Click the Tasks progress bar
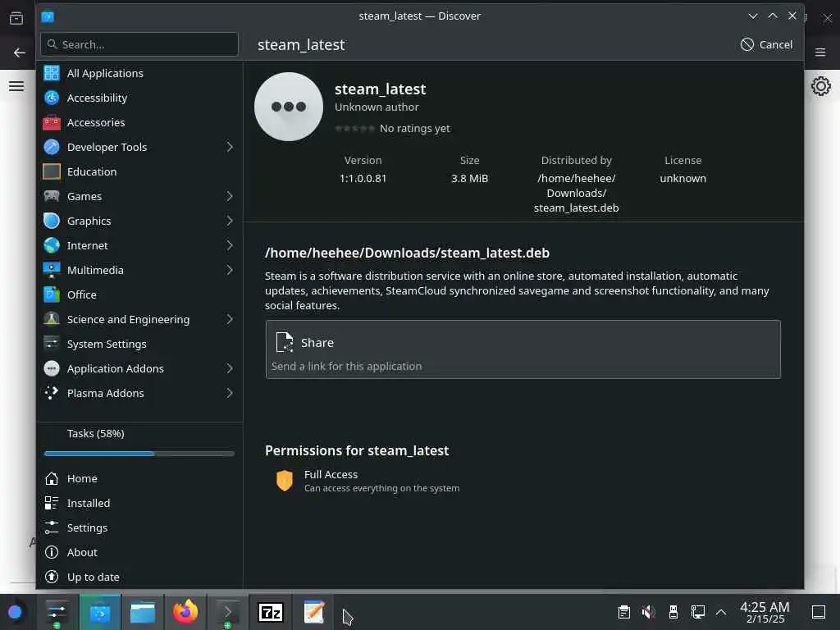The height and width of the screenshot is (630, 840). tap(139, 453)
